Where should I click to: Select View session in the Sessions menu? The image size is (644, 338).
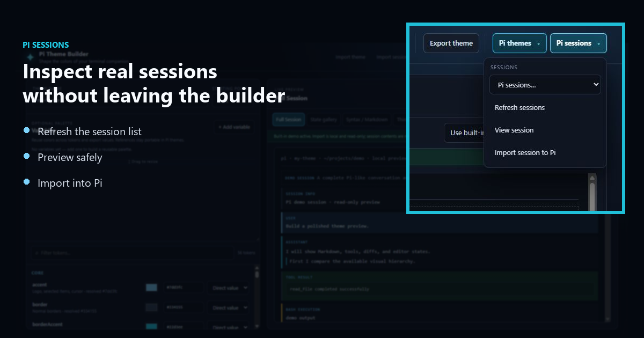coord(545,130)
